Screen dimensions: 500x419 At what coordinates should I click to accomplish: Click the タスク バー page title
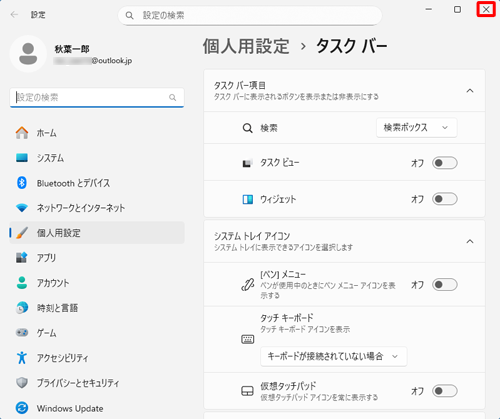click(352, 46)
